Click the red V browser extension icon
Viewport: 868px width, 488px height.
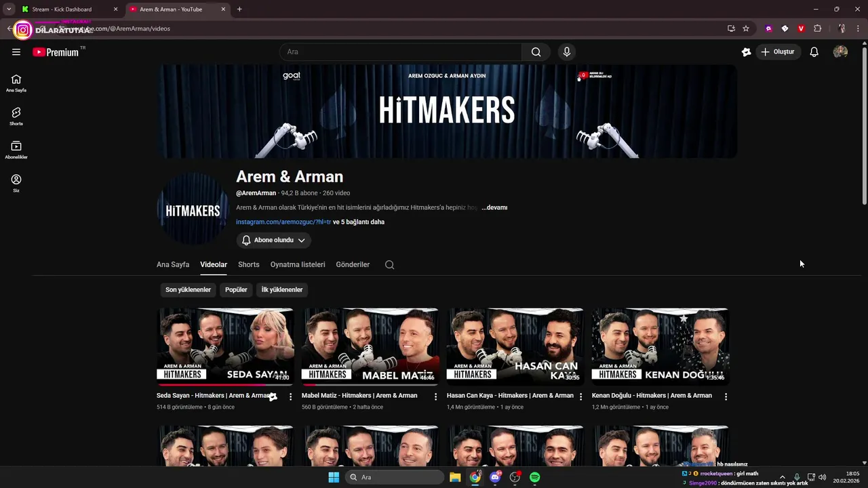pos(801,28)
